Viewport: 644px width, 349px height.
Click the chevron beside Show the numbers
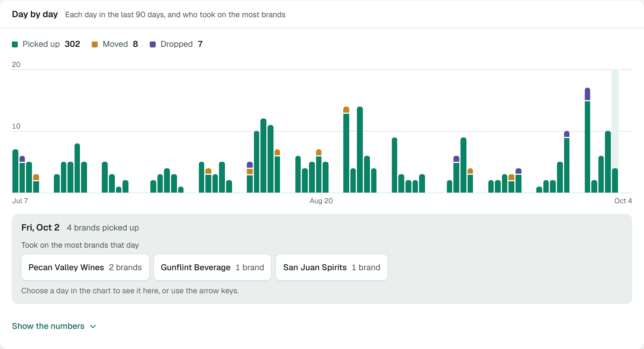click(x=93, y=326)
